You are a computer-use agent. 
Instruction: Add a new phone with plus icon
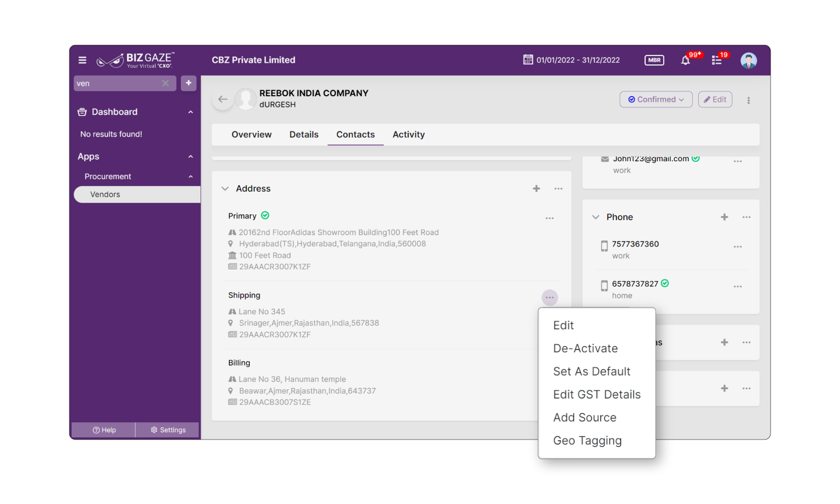pyautogui.click(x=725, y=217)
